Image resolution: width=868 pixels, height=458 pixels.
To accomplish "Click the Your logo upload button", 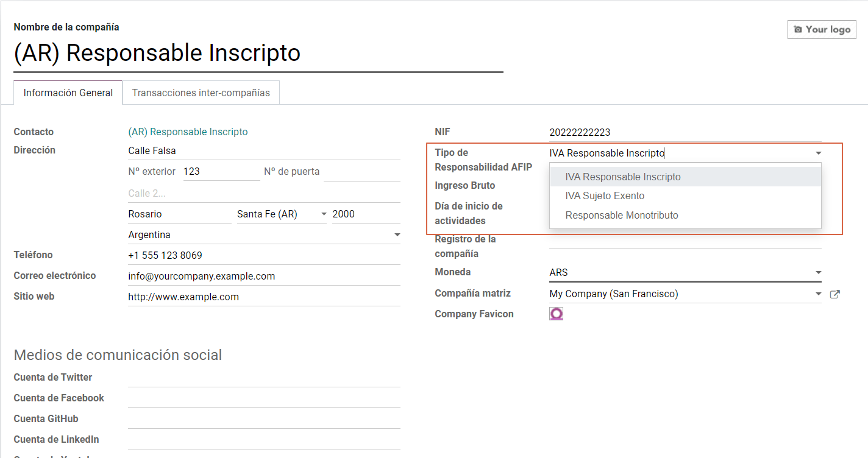I will 822,29.
